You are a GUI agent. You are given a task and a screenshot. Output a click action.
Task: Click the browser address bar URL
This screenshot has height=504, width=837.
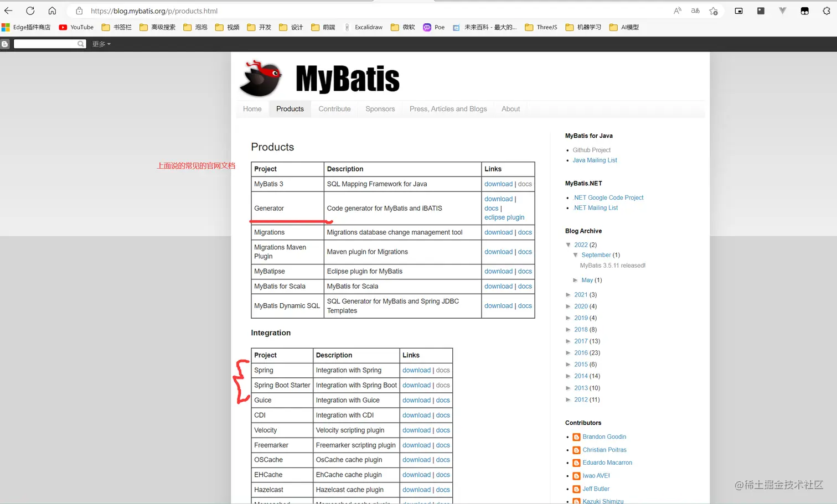click(154, 11)
